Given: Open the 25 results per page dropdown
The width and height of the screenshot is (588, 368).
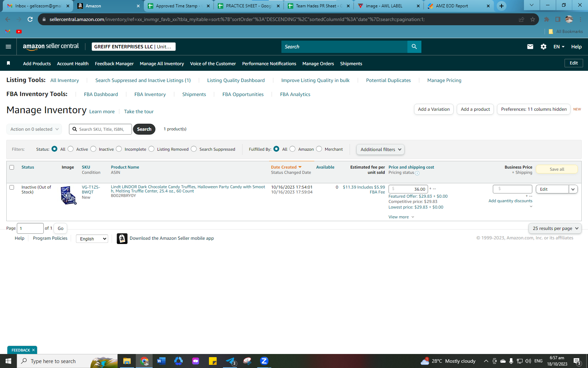Looking at the screenshot, I should pos(555,228).
